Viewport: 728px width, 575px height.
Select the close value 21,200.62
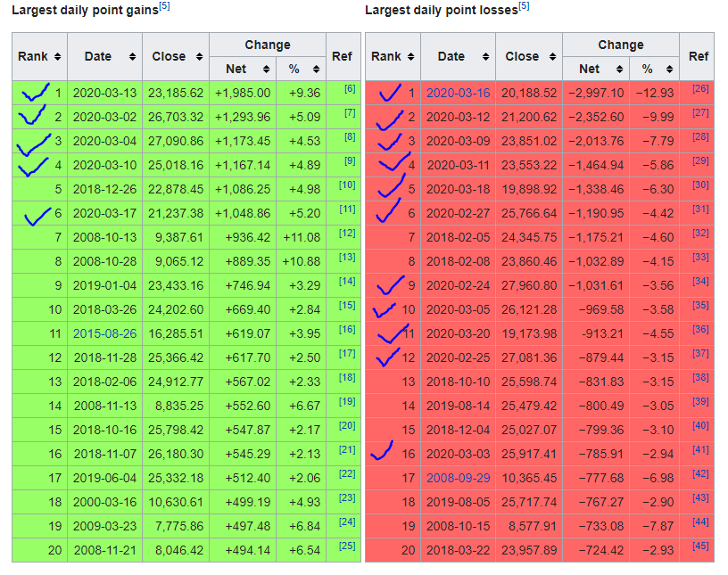(529, 117)
